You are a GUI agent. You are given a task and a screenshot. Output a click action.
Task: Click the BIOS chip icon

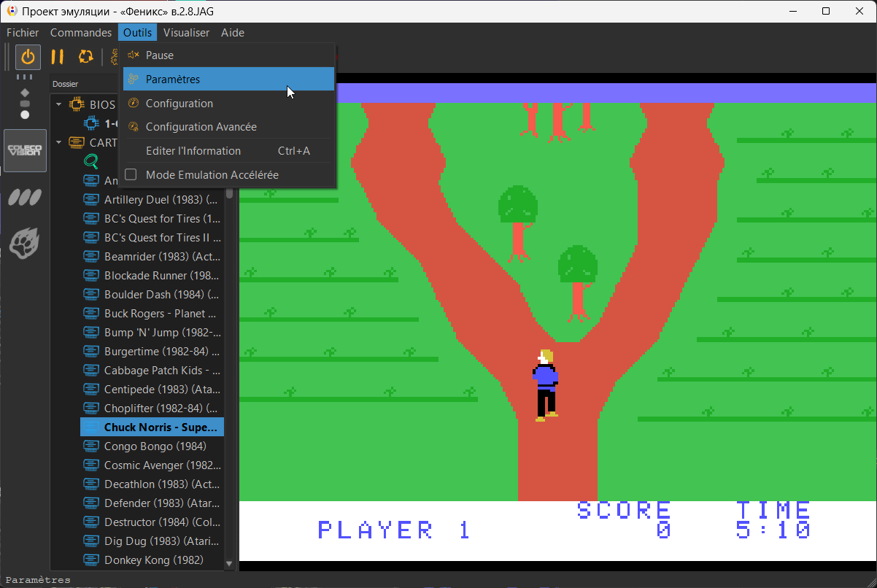(x=76, y=104)
